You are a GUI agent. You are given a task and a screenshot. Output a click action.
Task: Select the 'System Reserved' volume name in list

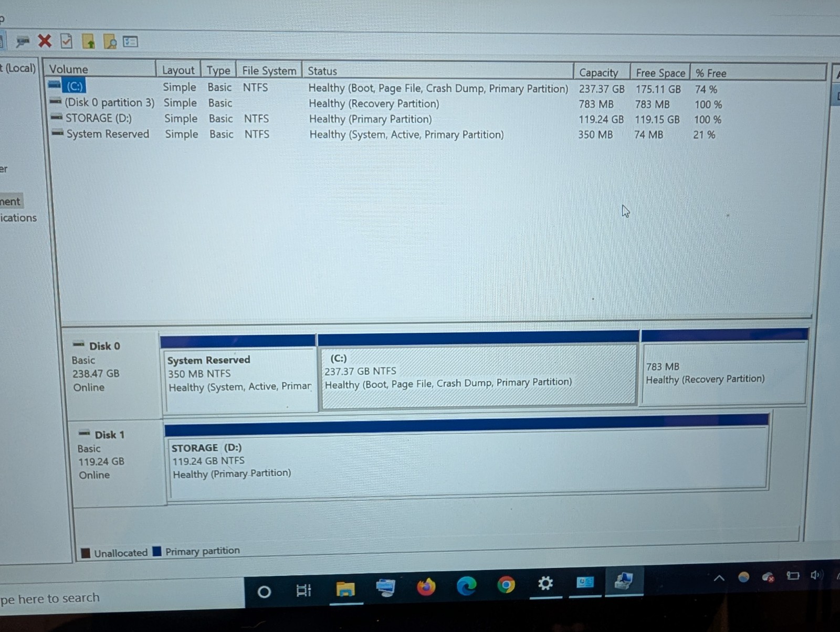pyautogui.click(x=108, y=134)
